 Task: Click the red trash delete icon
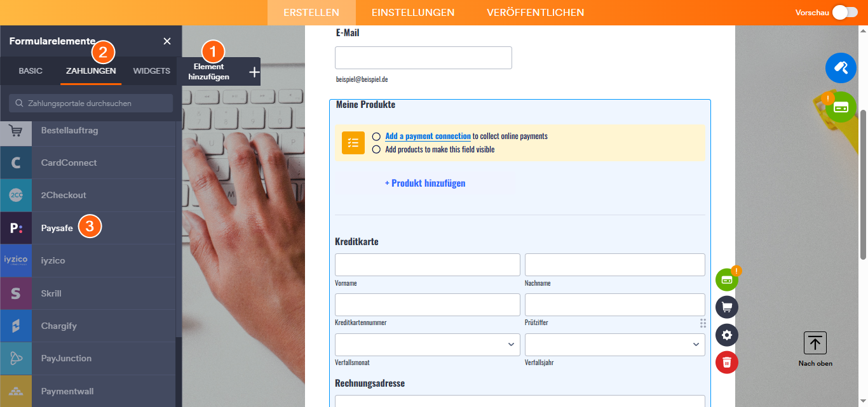pyautogui.click(x=726, y=363)
